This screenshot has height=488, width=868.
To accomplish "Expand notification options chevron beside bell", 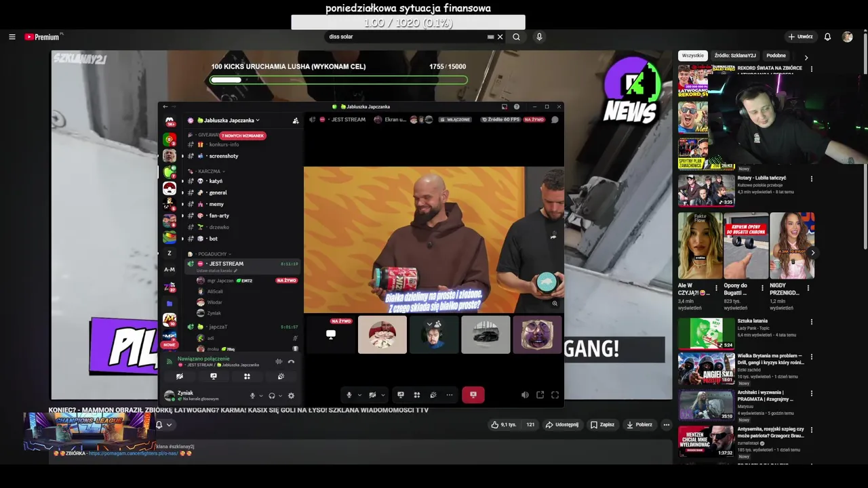I will click(169, 425).
